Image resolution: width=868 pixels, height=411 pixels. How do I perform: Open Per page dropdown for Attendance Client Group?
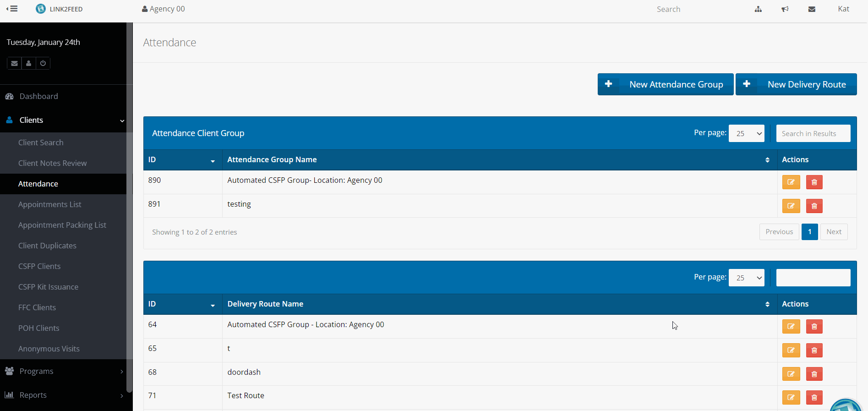pyautogui.click(x=746, y=134)
